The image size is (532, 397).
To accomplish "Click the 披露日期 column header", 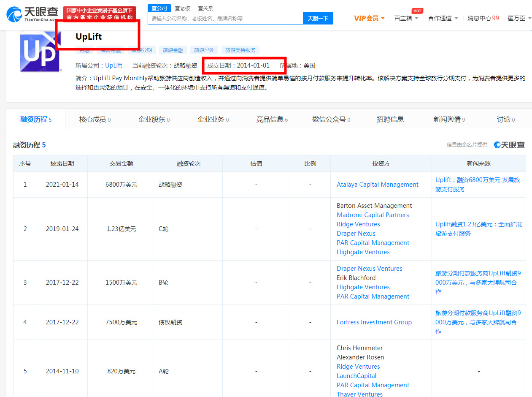I will 62,163.
